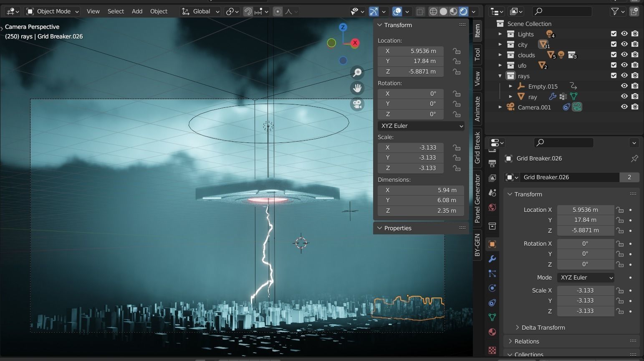This screenshot has width=644, height=361.
Task: Expand the Camera.001 tree item
Action: coord(500,107)
